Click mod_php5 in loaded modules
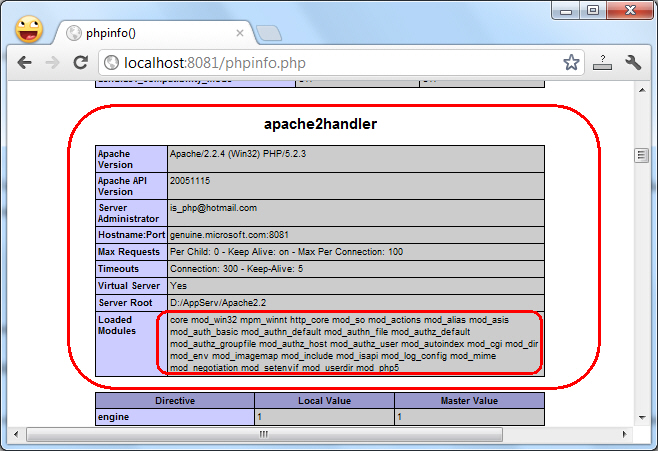The width and height of the screenshot is (658, 451). click(x=378, y=368)
